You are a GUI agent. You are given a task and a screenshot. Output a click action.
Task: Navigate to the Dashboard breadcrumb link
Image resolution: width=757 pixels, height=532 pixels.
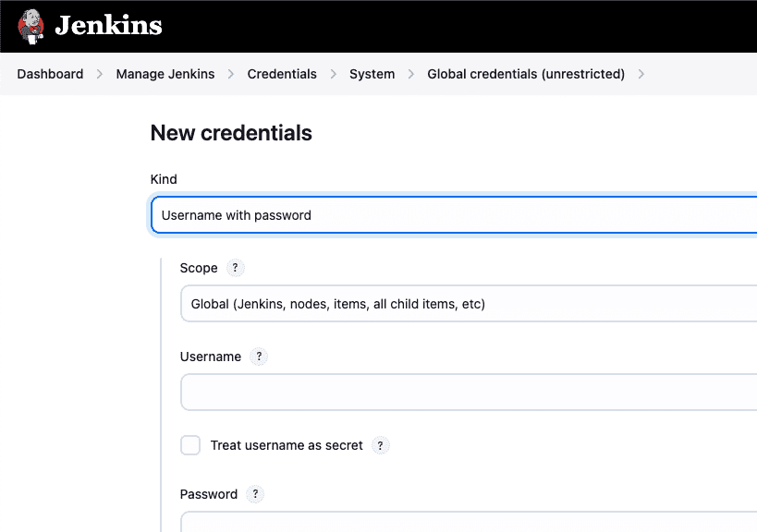tap(50, 74)
